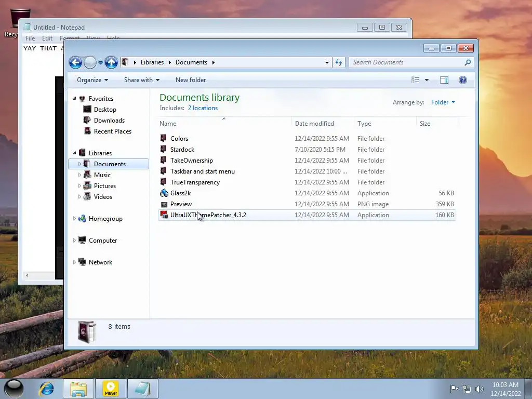Screen dimensions: 532x399
Task: Click the library icon in address bar
Action: (x=125, y=62)
